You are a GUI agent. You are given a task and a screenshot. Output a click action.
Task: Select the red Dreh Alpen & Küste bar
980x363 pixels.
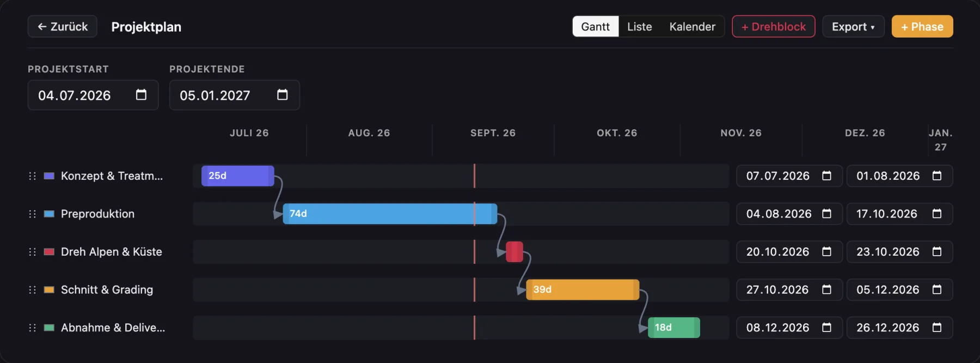click(x=514, y=251)
